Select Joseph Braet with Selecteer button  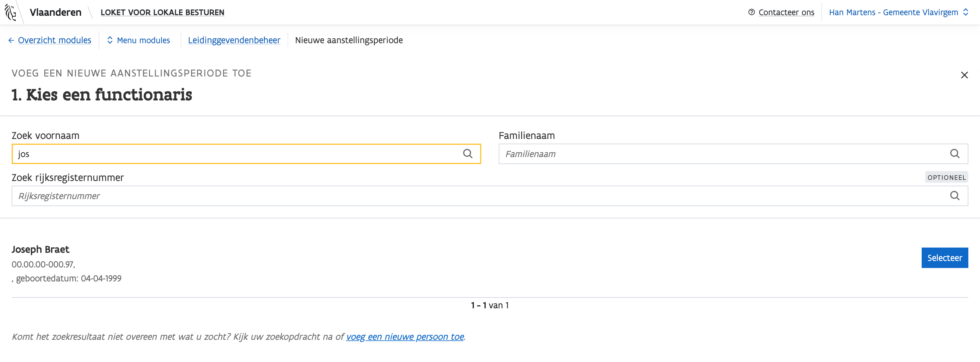click(x=944, y=258)
